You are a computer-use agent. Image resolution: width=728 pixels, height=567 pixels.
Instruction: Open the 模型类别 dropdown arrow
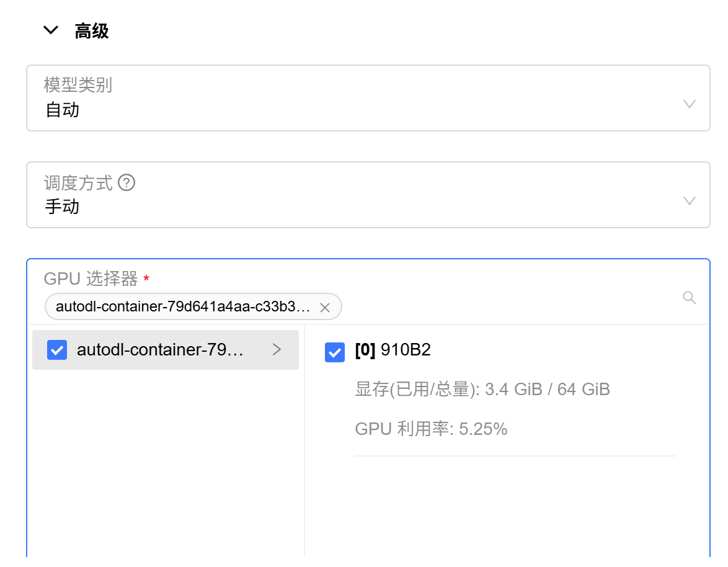tap(689, 104)
